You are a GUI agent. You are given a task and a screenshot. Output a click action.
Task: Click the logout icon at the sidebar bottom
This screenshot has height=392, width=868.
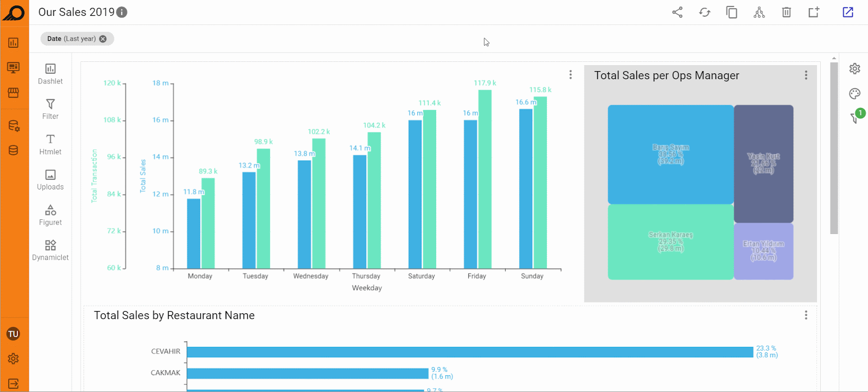[14, 384]
